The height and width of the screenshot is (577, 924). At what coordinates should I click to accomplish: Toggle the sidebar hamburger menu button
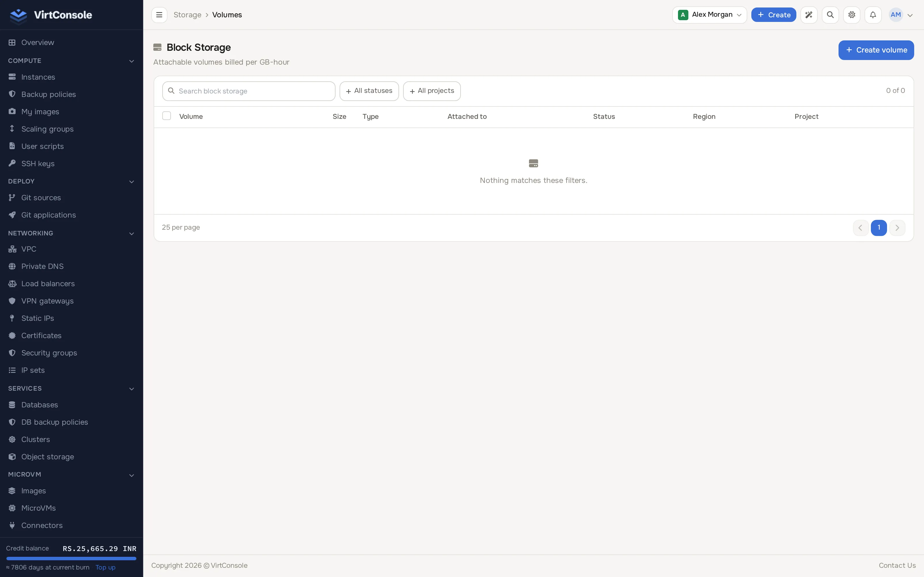click(159, 15)
